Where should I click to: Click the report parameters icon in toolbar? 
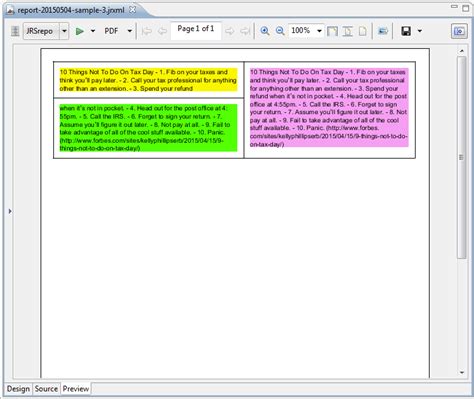[x=383, y=31]
